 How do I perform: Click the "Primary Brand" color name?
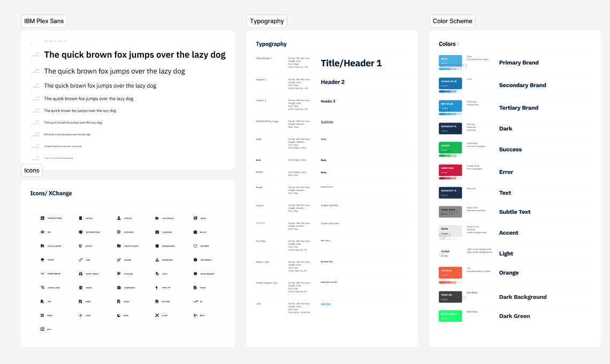519,63
